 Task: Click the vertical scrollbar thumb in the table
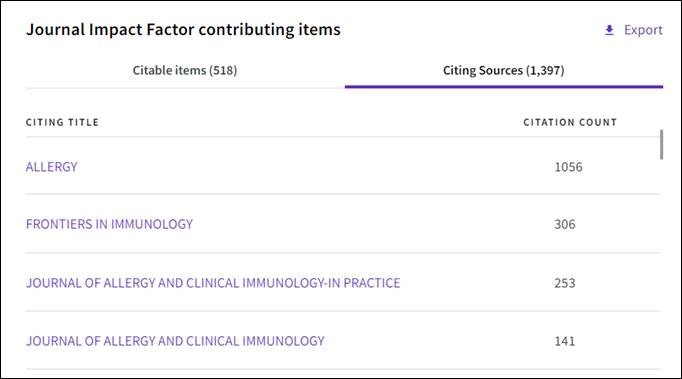662,144
